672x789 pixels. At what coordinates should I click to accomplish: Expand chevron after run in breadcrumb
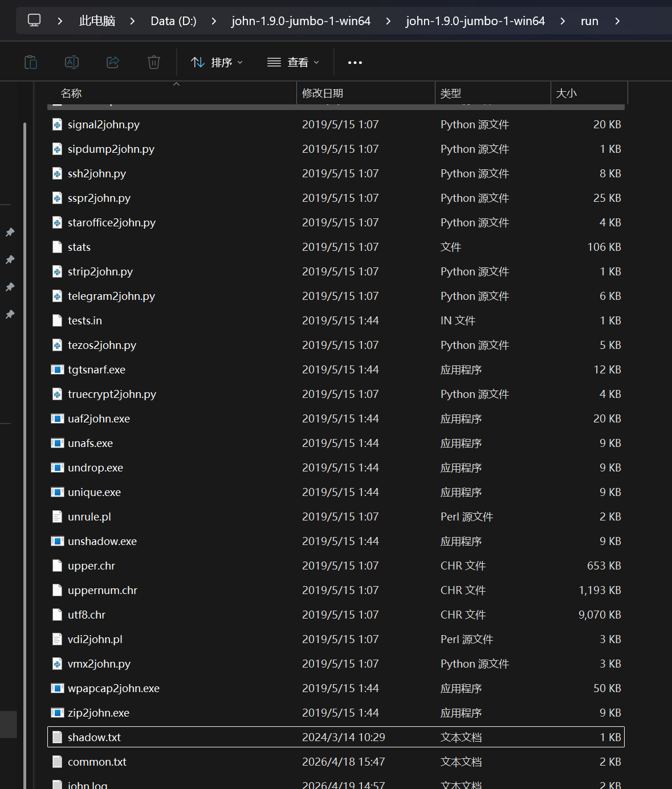click(617, 21)
